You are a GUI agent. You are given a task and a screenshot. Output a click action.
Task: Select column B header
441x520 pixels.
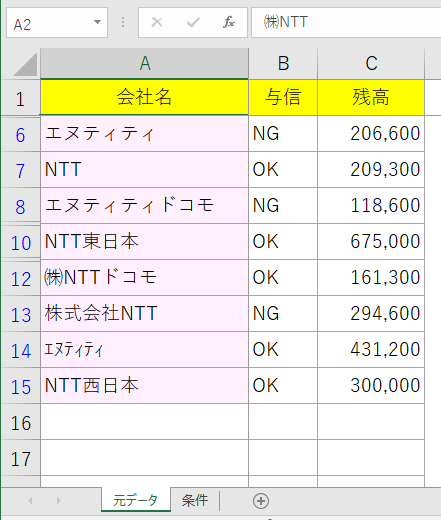pos(283,64)
